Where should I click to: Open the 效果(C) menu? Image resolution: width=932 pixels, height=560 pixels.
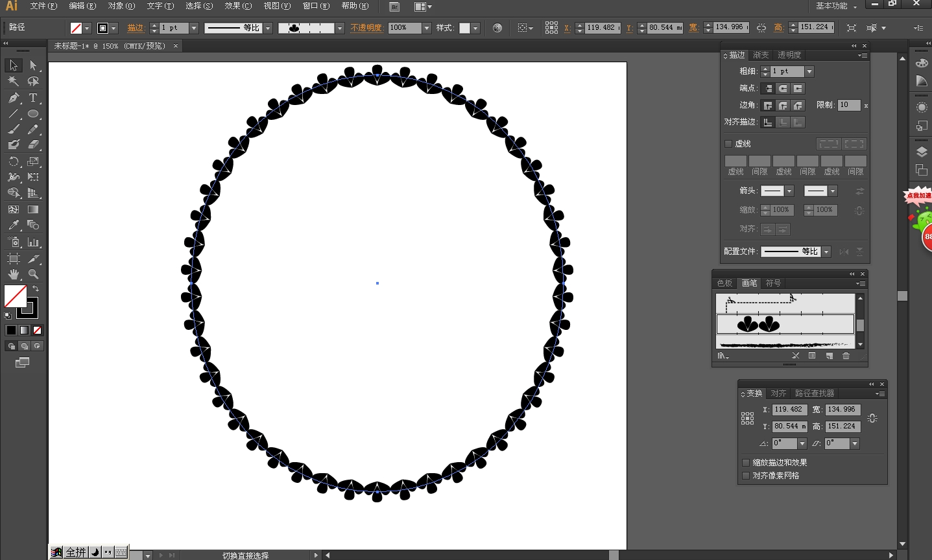(x=238, y=6)
